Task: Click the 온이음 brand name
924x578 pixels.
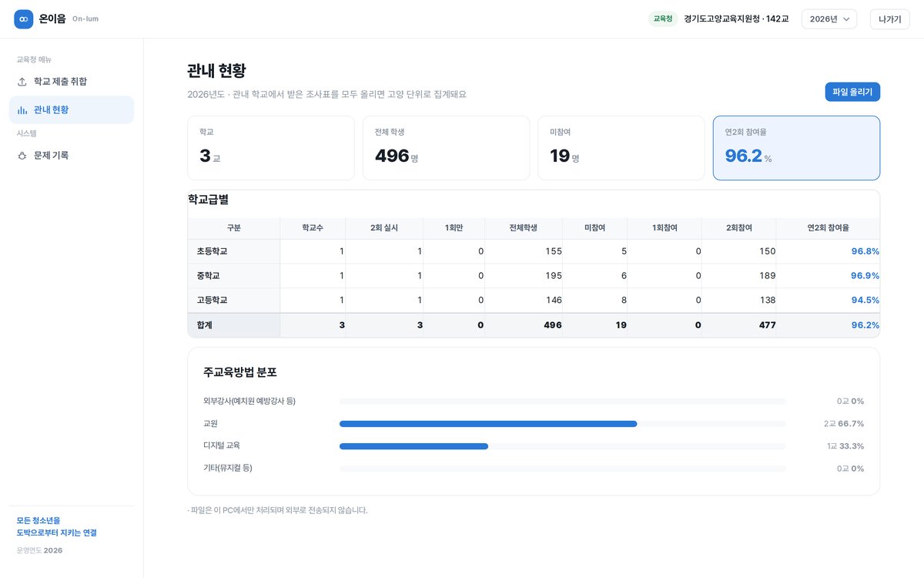Action: pyautogui.click(x=52, y=18)
